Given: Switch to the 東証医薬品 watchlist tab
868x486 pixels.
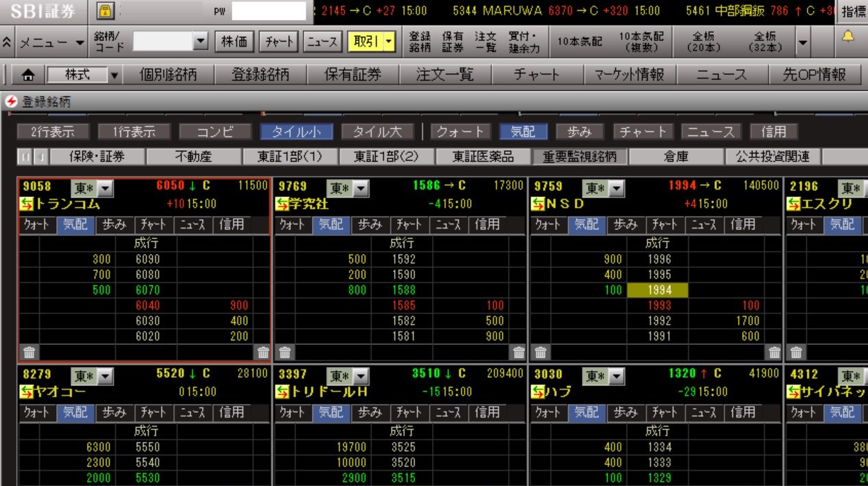Looking at the screenshot, I should click(x=483, y=157).
